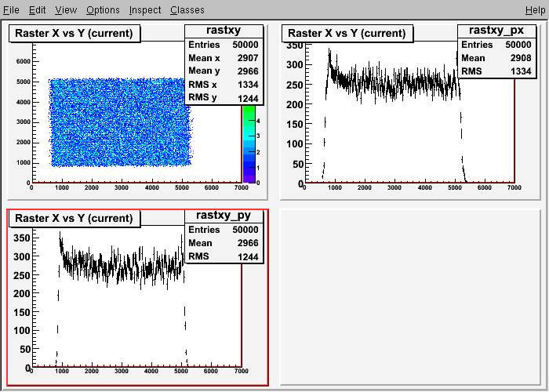Select the empty bottom-right canvas pad

pyautogui.click(x=410, y=297)
